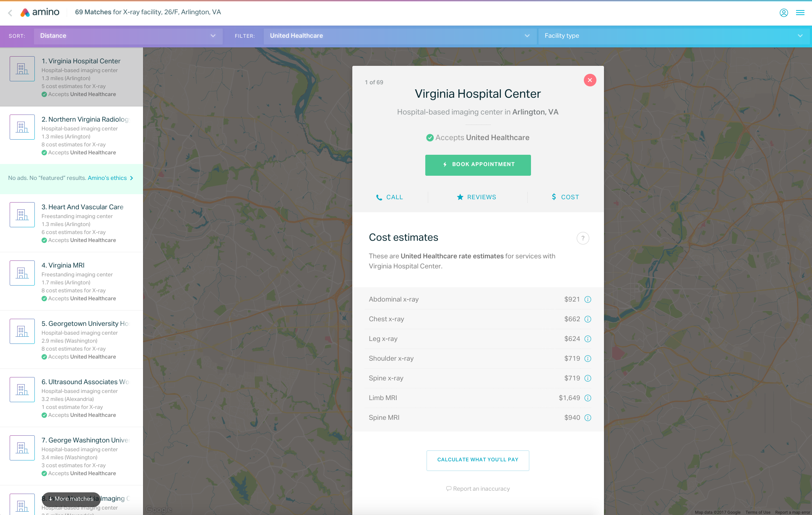Select the Cost tab
This screenshot has height=515, width=812.
tap(565, 197)
